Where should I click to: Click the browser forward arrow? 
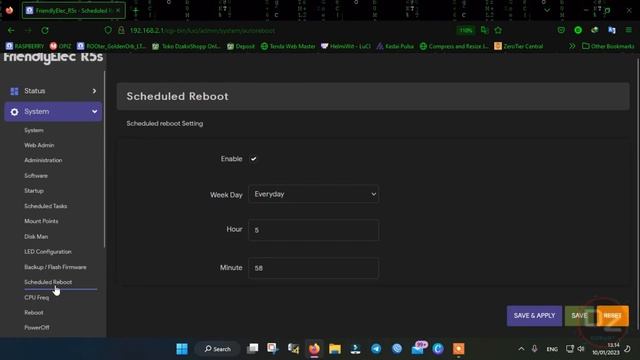pyautogui.click(x=28, y=30)
